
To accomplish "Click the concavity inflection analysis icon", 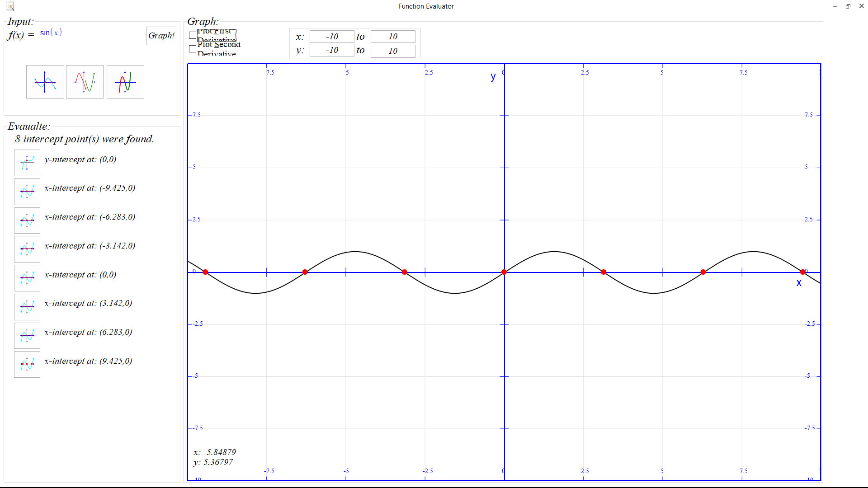I will pos(125,82).
